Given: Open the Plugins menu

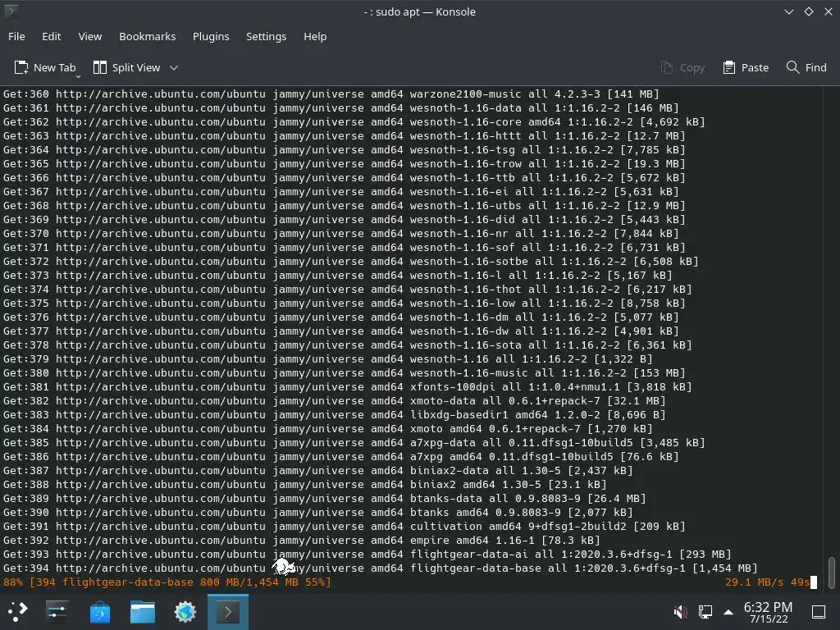Looking at the screenshot, I should (x=211, y=36).
